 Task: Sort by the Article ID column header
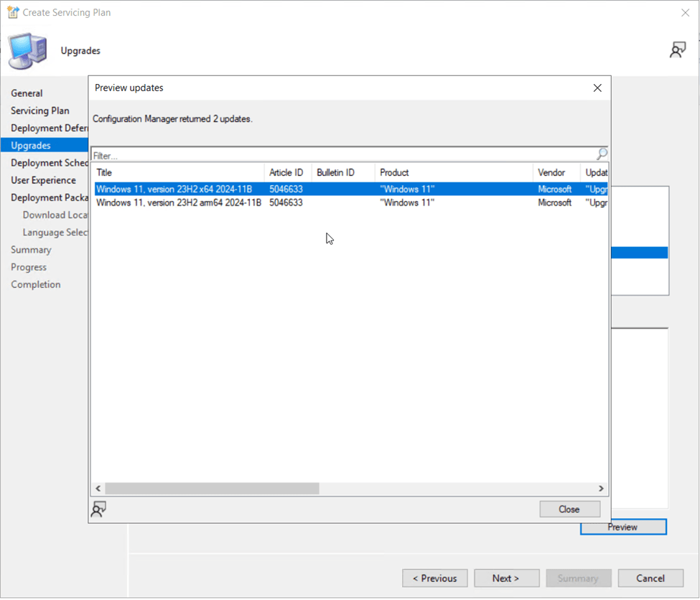point(287,173)
